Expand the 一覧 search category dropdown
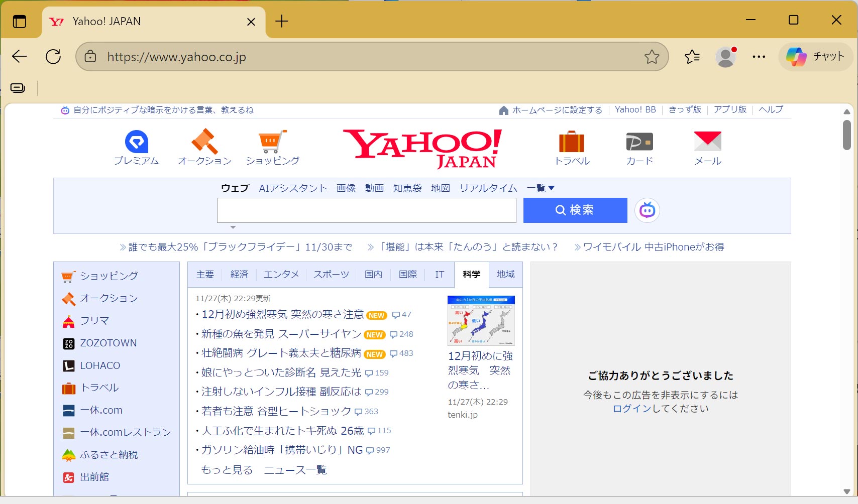This screenshot has height=504, width=858. 541,188
